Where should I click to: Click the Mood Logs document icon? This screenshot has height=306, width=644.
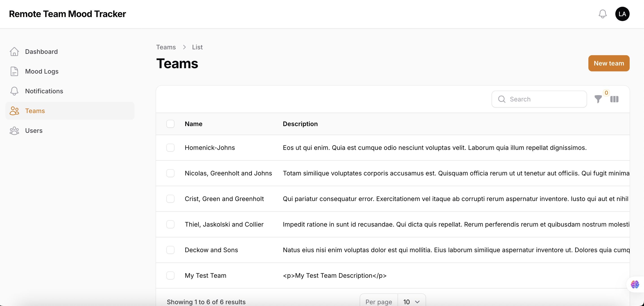14,71
